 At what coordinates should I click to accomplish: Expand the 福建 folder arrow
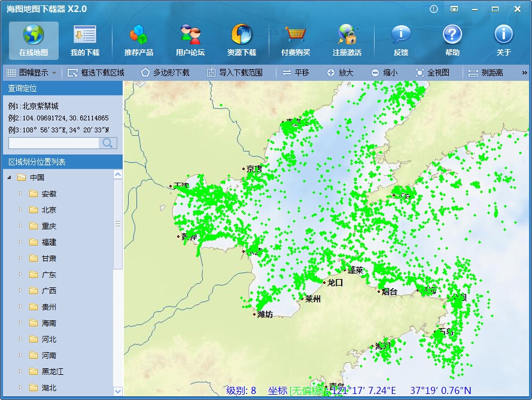pos(20,242)
